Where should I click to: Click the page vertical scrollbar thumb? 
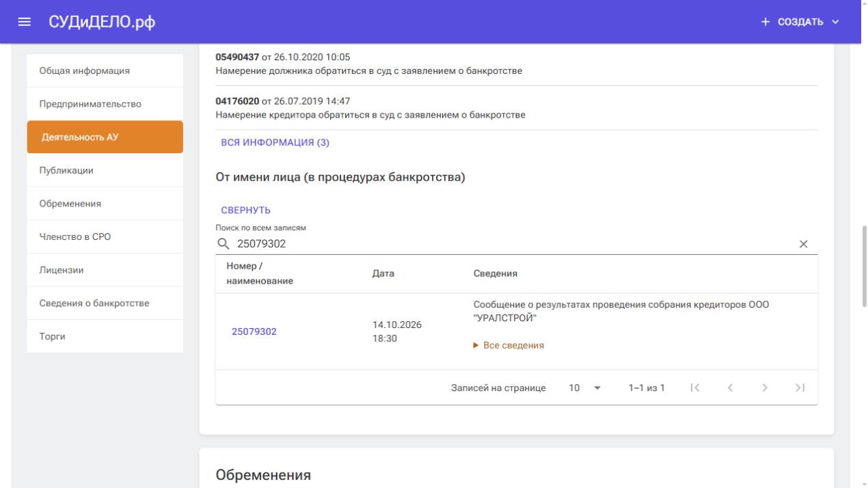863,267
